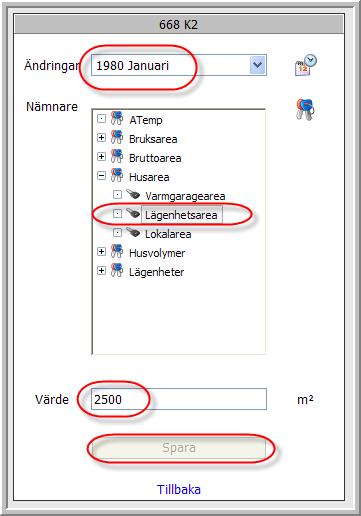Expand the Bruksarea tree node
This screenshot has width=361, height=516.
pos(101,138)
